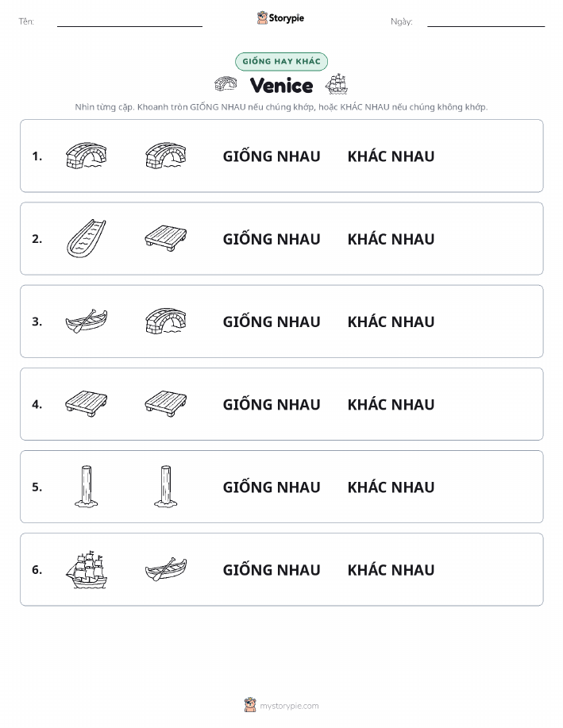This screenshot has height=728, width=563.
Task: Choose KHÁC NHAU for question 2
Action: click(x=391, y=239)
